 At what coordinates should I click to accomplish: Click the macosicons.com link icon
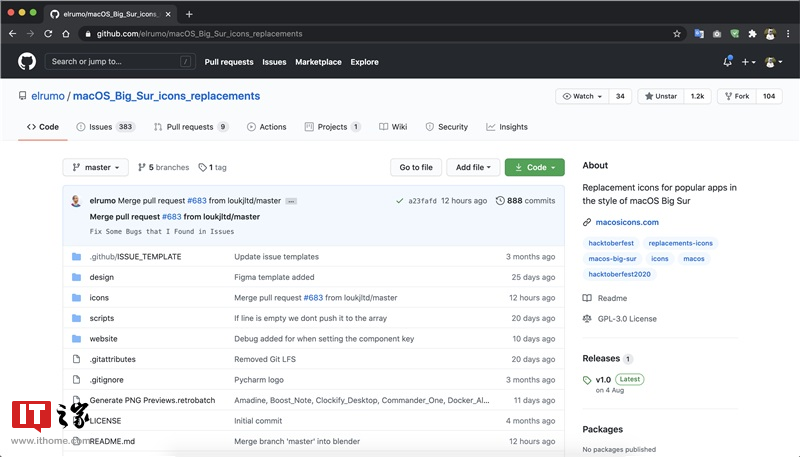pyautogui.click(x=587, y=222)
